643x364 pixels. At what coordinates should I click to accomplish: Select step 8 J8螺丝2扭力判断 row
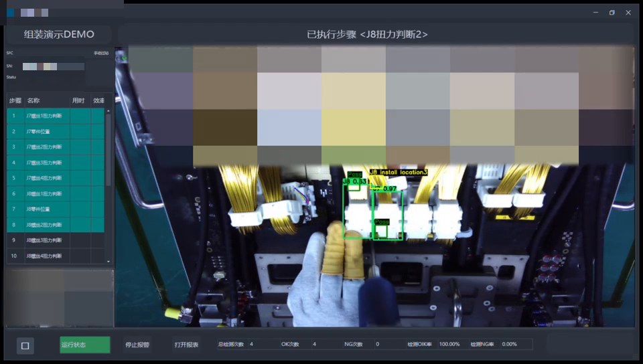(56, 225)
